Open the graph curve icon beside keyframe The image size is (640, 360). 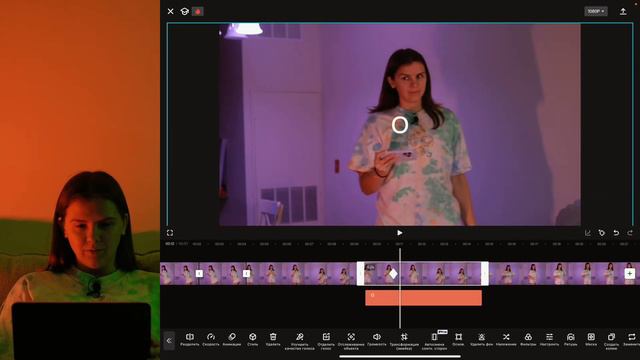[x=588, y=233]
